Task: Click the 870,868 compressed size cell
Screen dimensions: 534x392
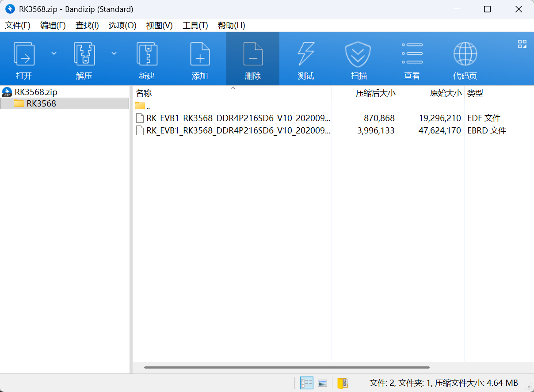Action: (x=379, y=118)
